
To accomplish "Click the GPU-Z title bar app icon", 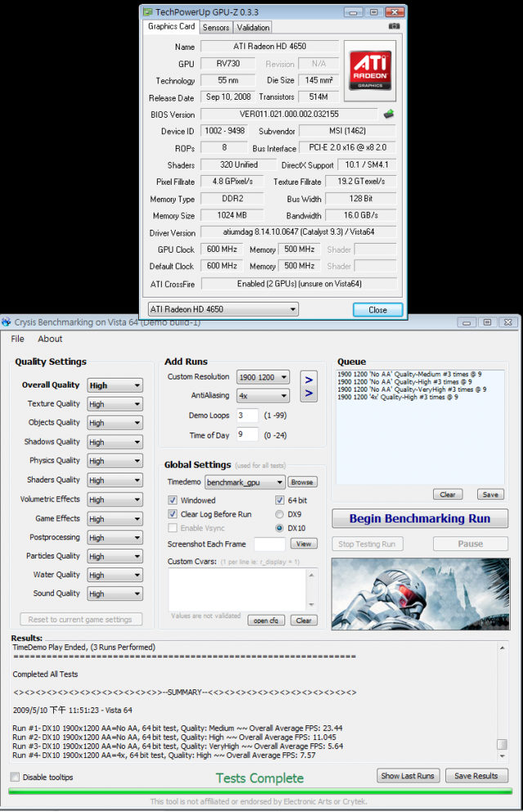I will 148,12.
